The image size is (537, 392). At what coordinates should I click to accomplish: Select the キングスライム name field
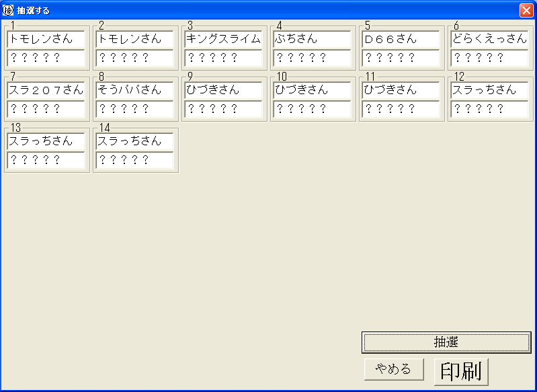point(223,39)
